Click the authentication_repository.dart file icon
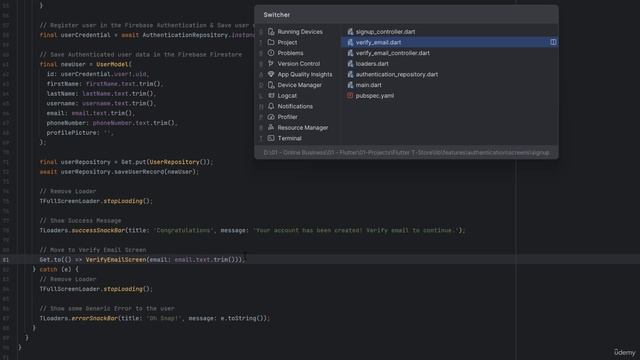 coord(350,74)
